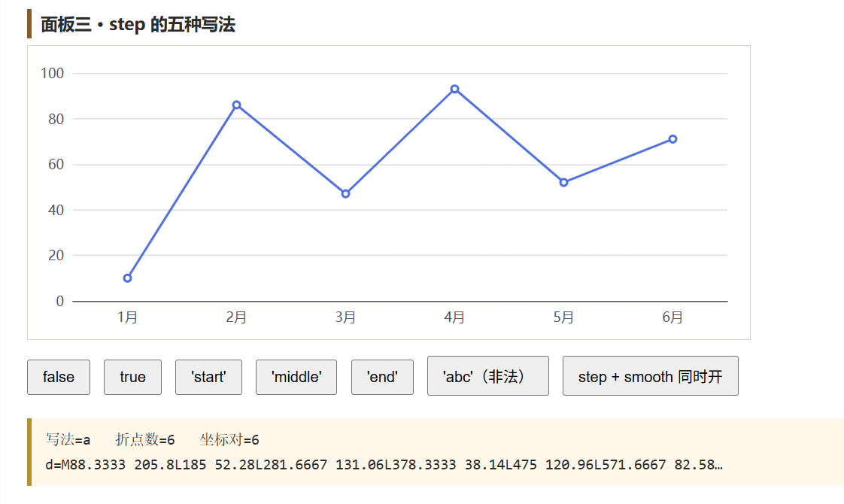Click the 80 y-axis value

pyautogui.click(x=56, y=119)
